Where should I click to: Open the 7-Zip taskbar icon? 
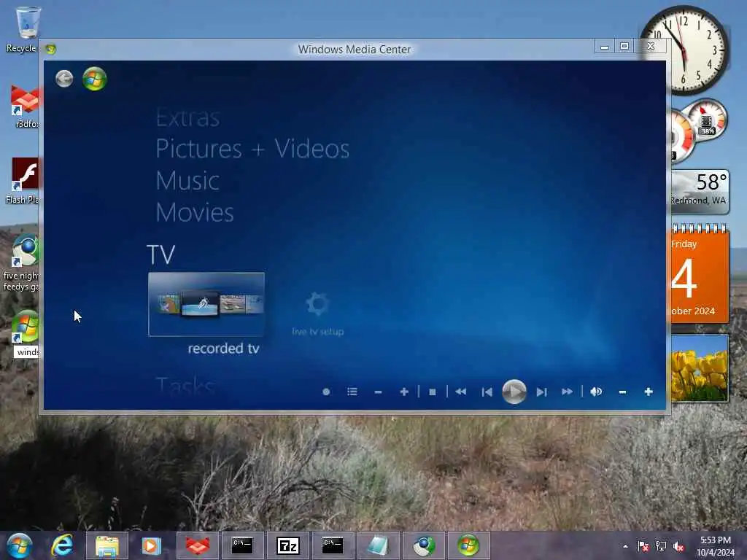pyautogui.click(x=287, y=545)
